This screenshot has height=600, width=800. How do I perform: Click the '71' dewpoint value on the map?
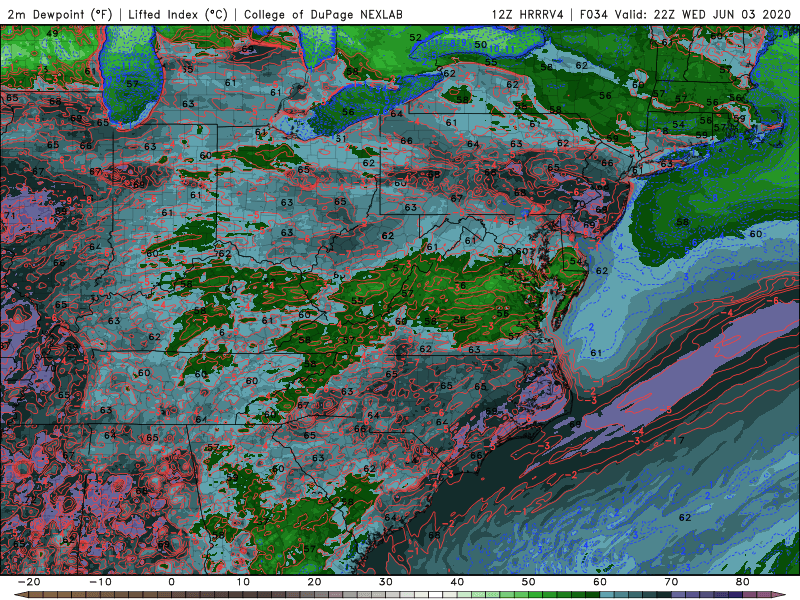pos(9,216)
